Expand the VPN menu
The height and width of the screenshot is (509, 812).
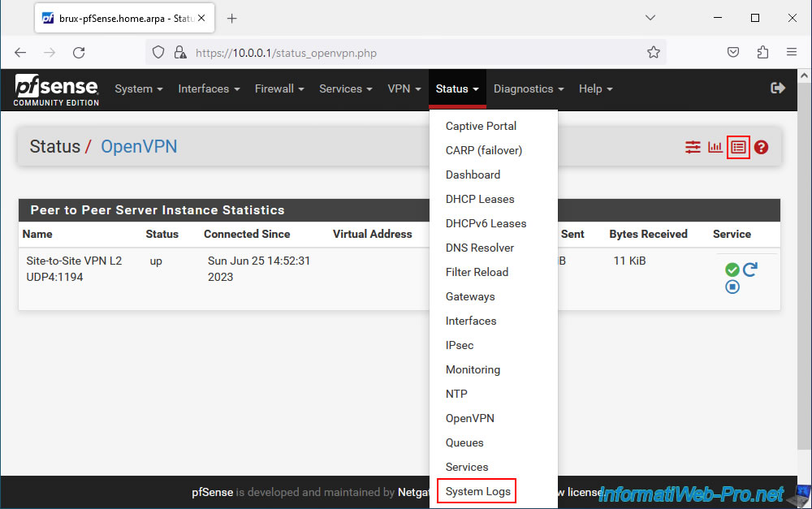[404, 89]
